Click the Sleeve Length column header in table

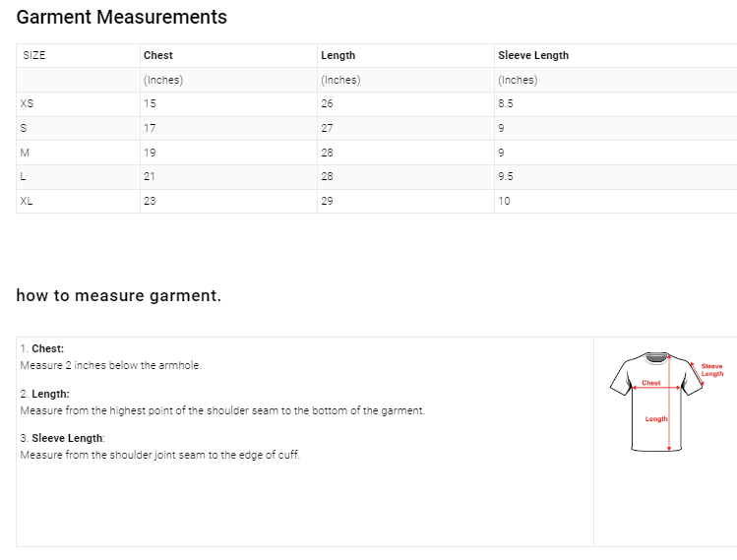[x=533, y=56]
